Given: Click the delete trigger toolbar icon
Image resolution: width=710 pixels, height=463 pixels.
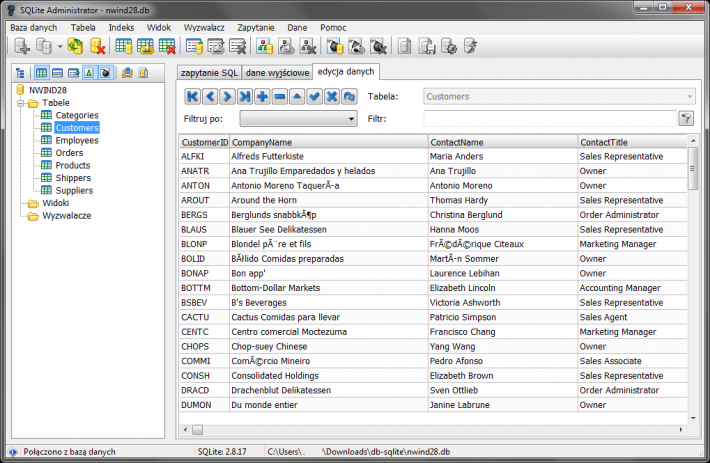Looking at the screenshot, I should click(x=379, y=46).
